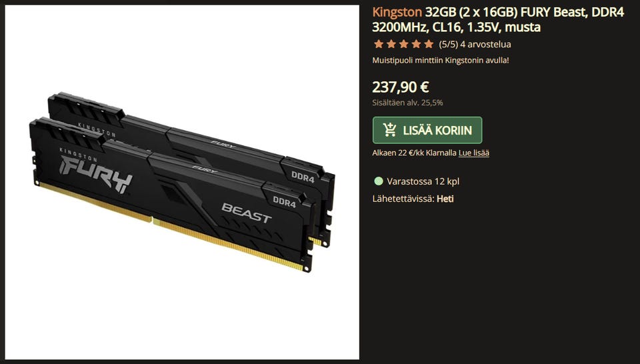This screenshot has height=364, width=640.
Task: Click the fifth rating star
Action: coord(429,44)
